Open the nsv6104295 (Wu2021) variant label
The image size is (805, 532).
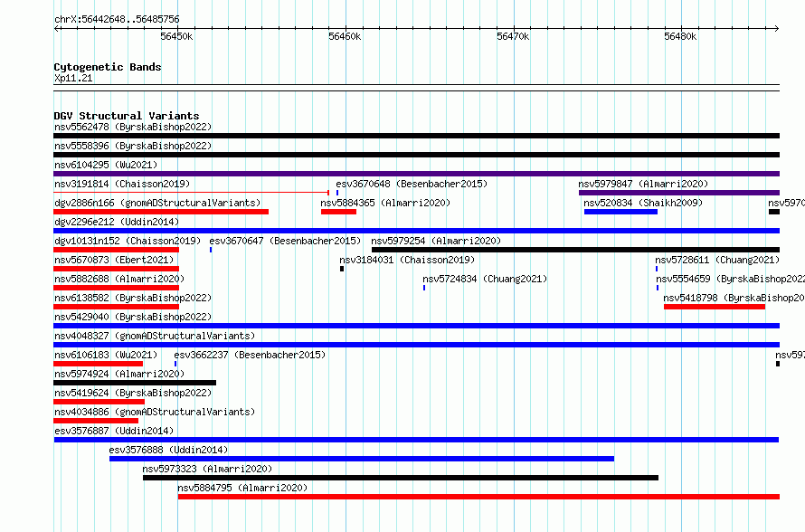(x=106, y=165)
